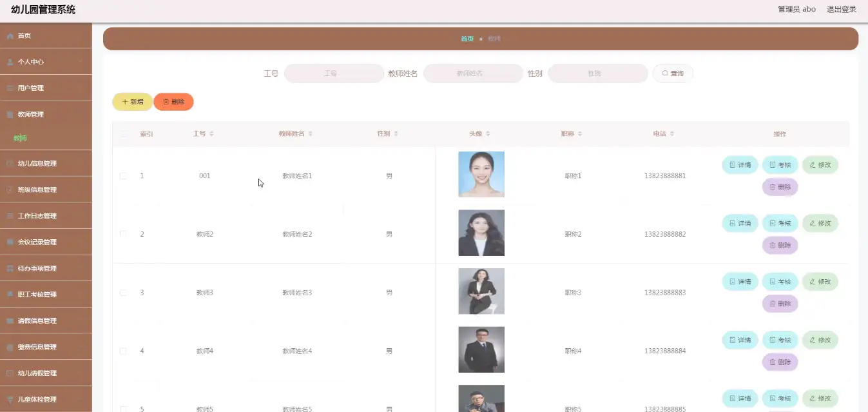This screenshot has height=412, width=868.
Task: Open 详情 for teacher 教师姓名1
Action: (739, 164)
